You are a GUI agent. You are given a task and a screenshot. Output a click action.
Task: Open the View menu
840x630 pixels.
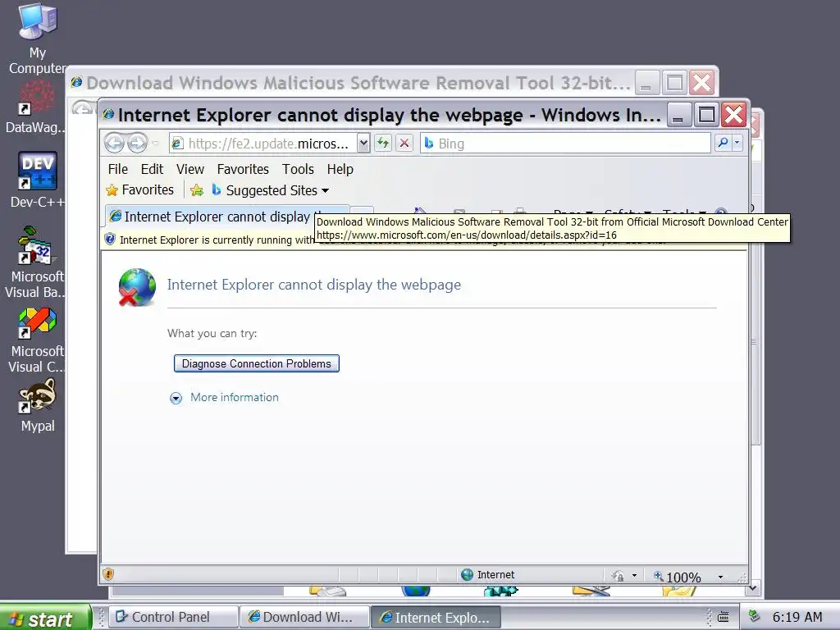190,169
